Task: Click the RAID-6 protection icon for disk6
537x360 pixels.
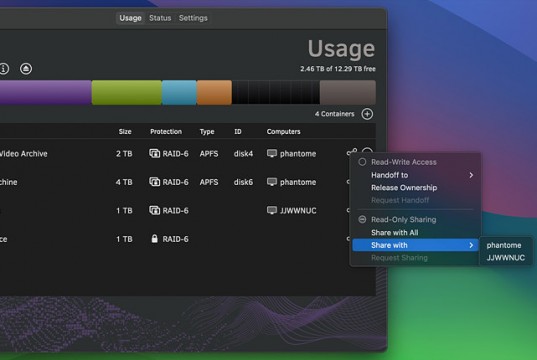Action: pos(154,182)
